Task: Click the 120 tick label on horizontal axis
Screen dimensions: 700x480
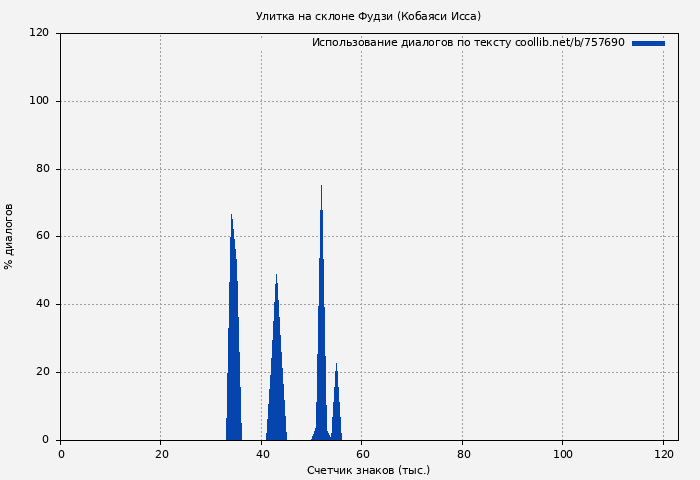Action: tap(663, 454)
